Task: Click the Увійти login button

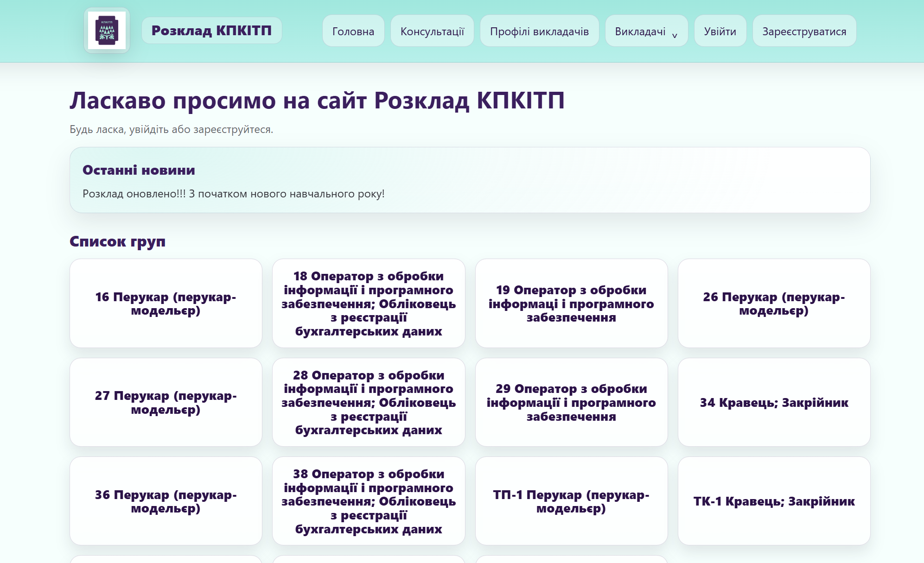Action: (x=720, y=31)
